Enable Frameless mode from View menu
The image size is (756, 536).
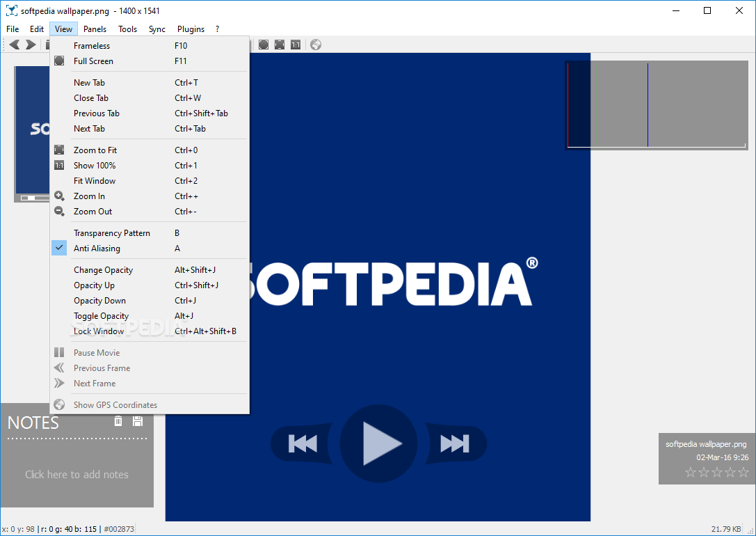(x=150, y=46)
